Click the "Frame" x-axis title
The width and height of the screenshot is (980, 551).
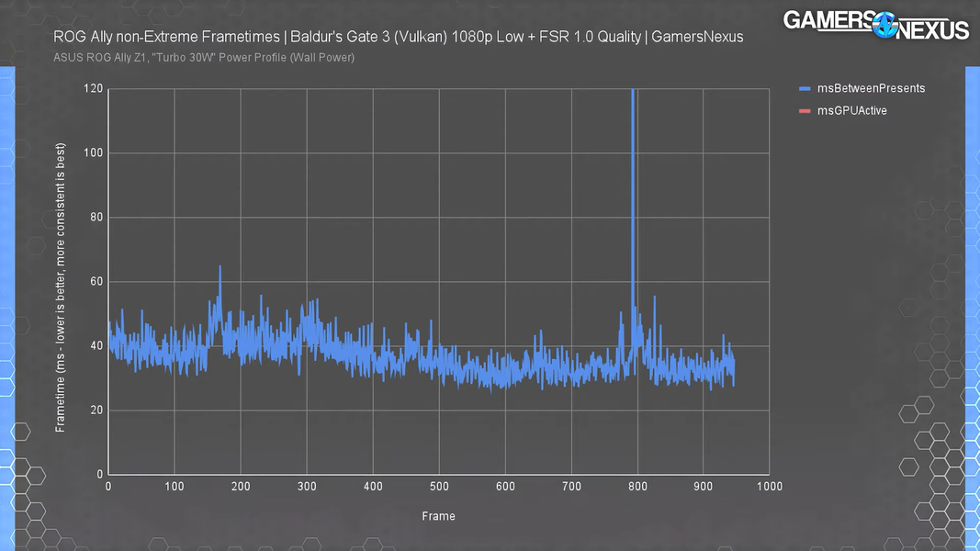coord(438,516)
